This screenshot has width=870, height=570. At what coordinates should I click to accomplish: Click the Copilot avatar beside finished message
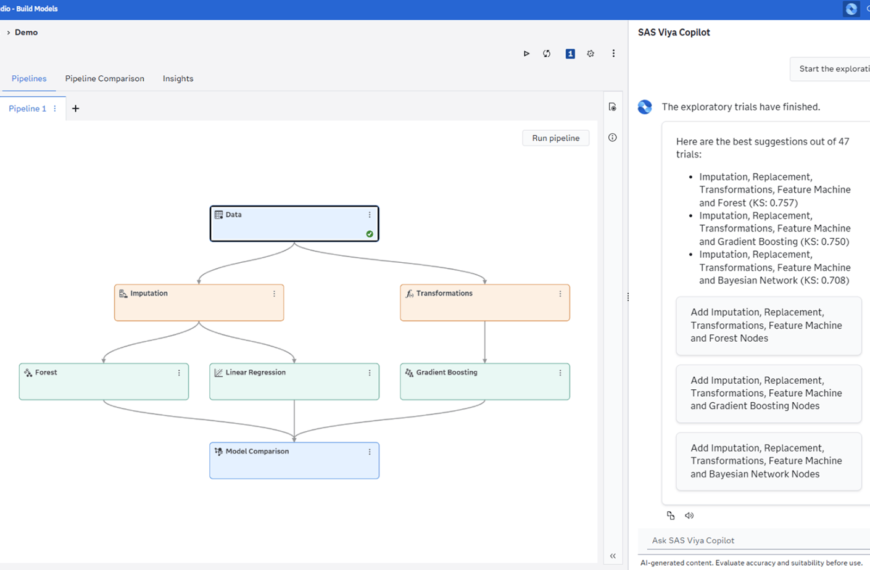pos(645,107)
